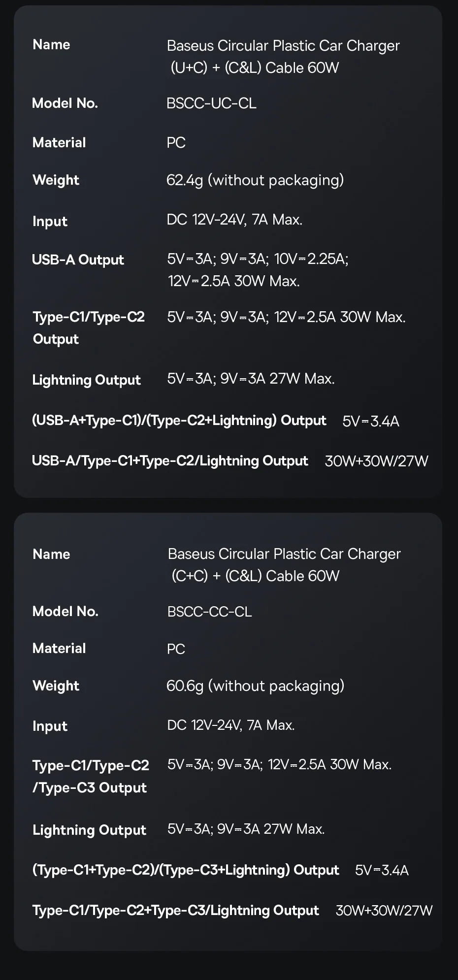
Task: Click the (Type-C1+Type-C2)/(Type-C3+Lightning) Output label
Action: click(186, 870)
